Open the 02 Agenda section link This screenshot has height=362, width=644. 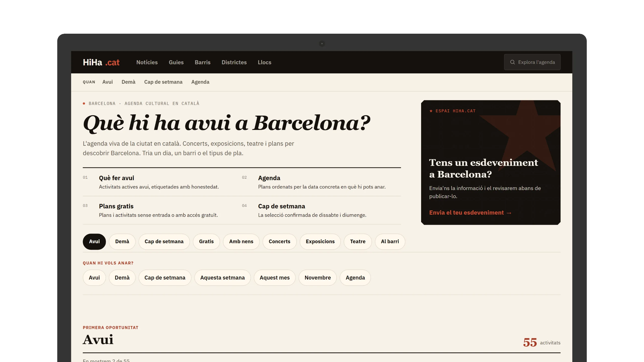point(322,182)
